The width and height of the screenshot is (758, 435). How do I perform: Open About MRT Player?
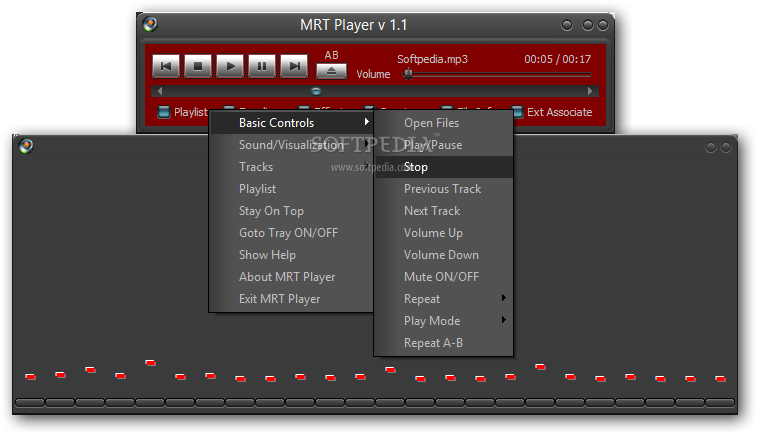coord(291,276)
